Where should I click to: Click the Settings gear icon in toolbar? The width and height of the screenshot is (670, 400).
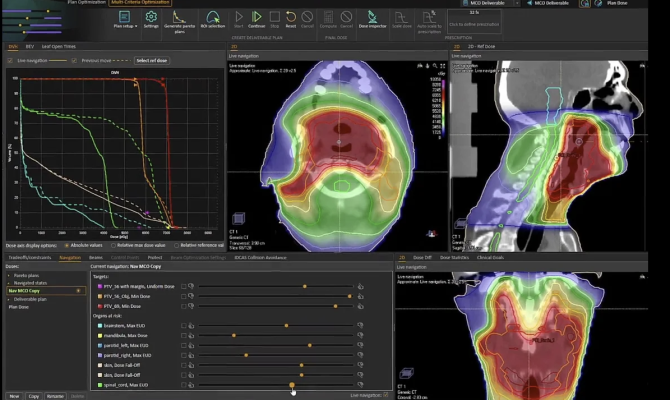151,18
